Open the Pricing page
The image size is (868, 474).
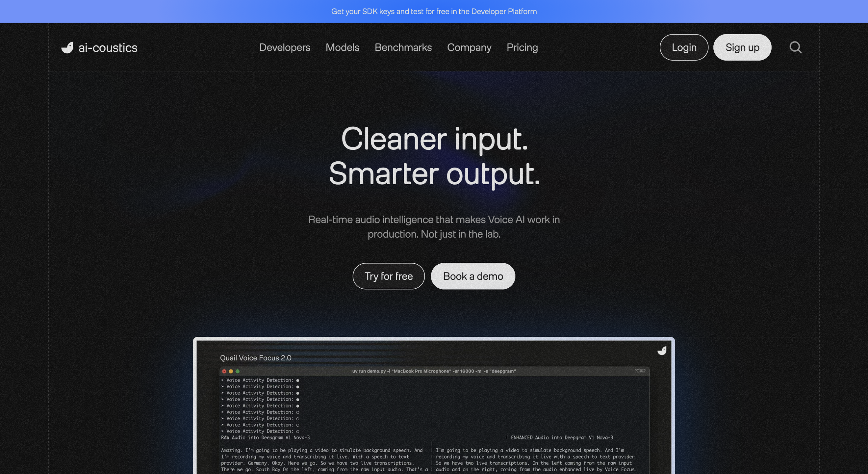click(x=522, y=47)
